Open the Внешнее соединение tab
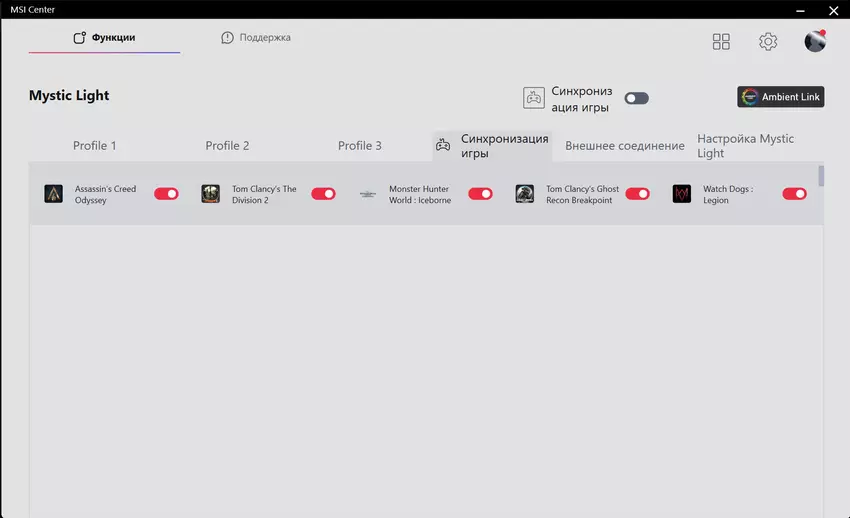850x518 pixels. coord(624,146)
